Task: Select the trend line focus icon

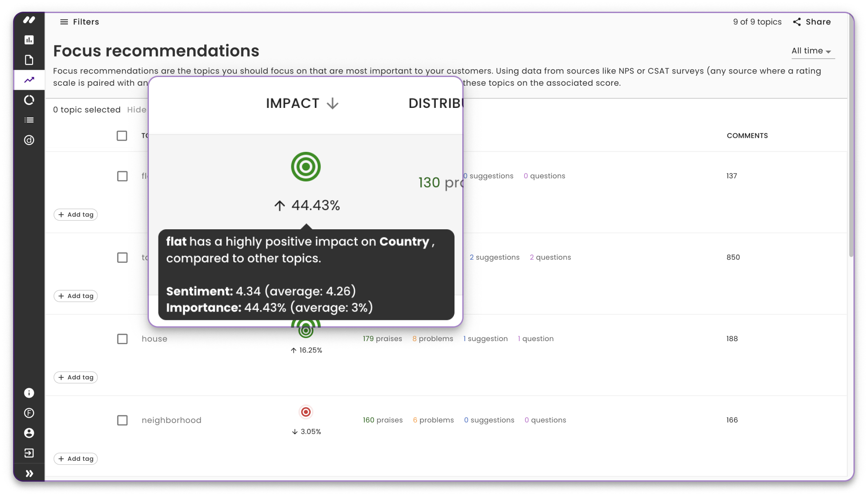Action: (x=29, y=80)
